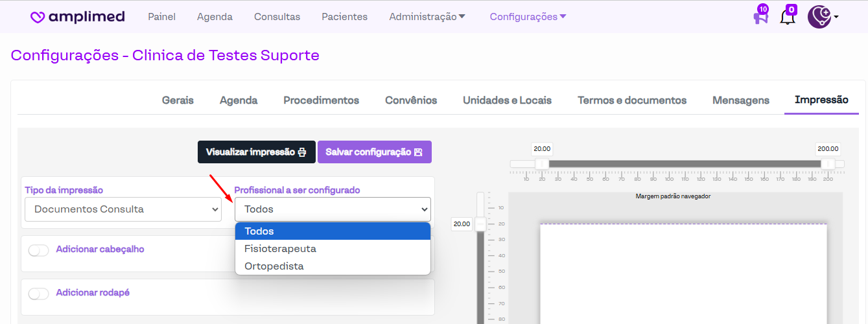This screenshot has height=324, width=868.
Task: Toggle the Adicionar cabeçalho switch
Action: tap(39, 251)
